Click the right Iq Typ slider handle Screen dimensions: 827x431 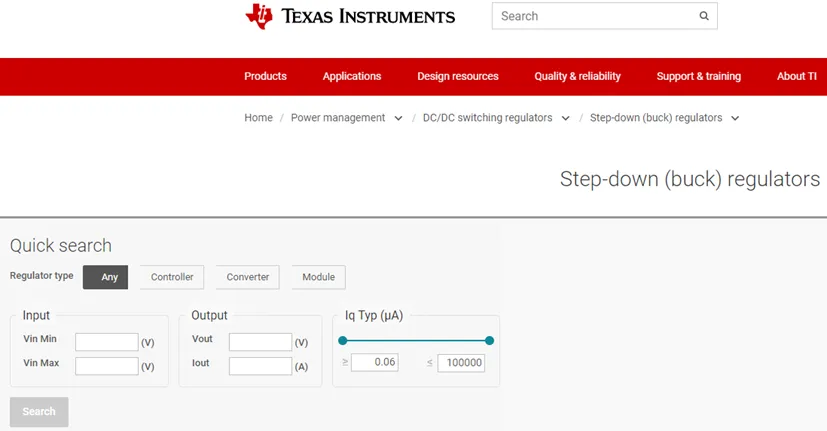click(x=489, y=341)
